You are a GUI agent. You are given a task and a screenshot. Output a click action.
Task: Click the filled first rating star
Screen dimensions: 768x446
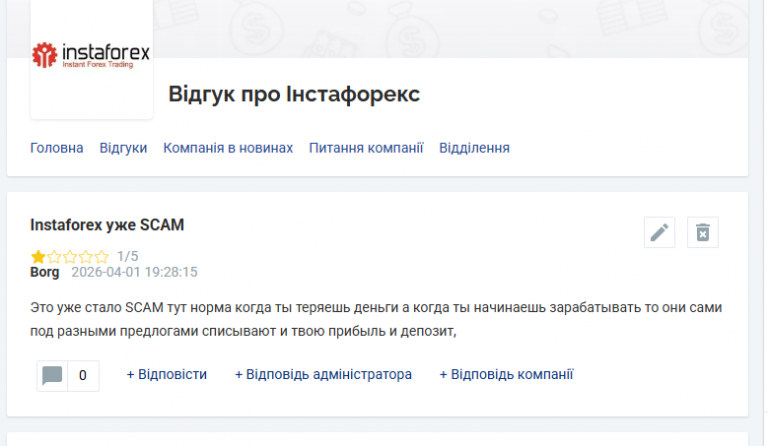[38, 256]
